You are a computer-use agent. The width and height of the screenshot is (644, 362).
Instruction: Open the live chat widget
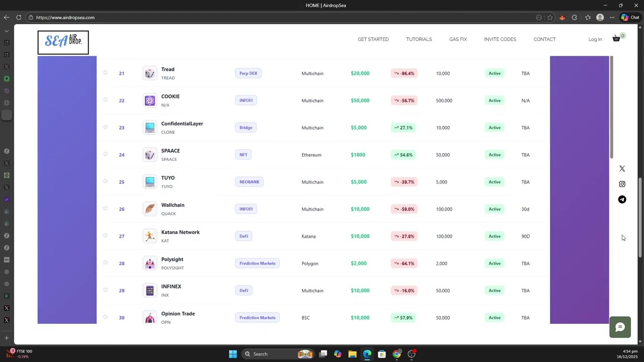tap(620, 327)
